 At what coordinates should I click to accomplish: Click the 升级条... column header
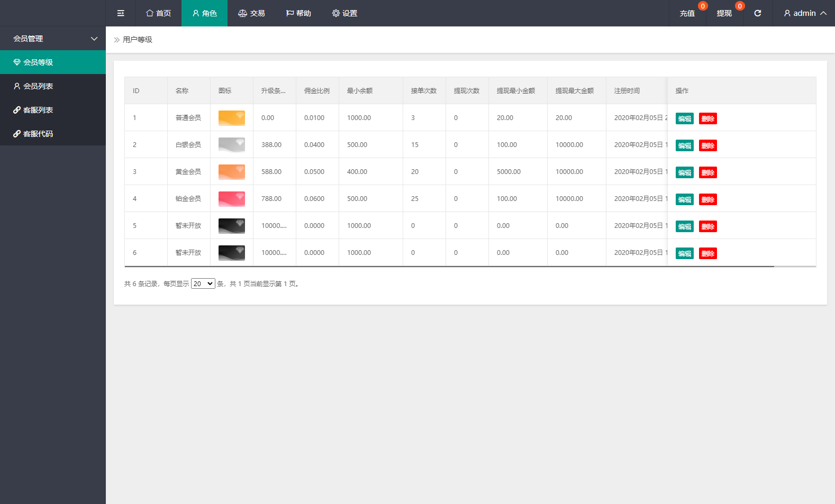click(x=275, y=91)
